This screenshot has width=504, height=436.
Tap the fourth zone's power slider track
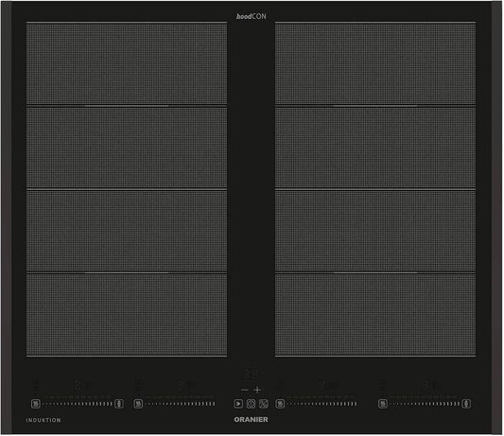[425, 404]
